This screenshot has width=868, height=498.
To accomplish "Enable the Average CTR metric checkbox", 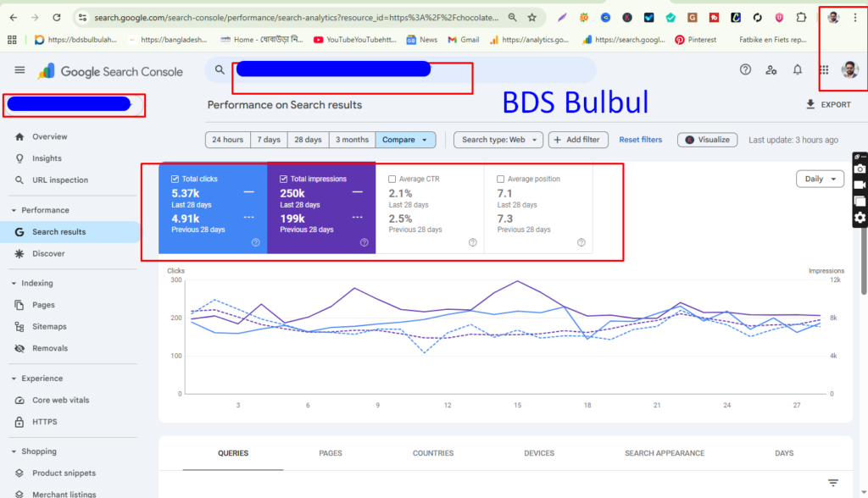I will (x=392, y=178).
